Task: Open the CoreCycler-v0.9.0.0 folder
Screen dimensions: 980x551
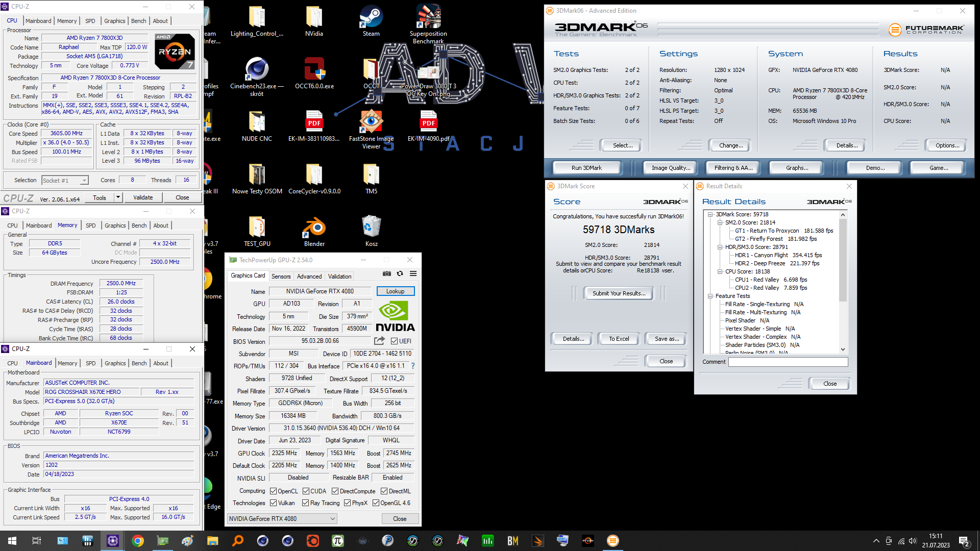Action: point(314,179)
